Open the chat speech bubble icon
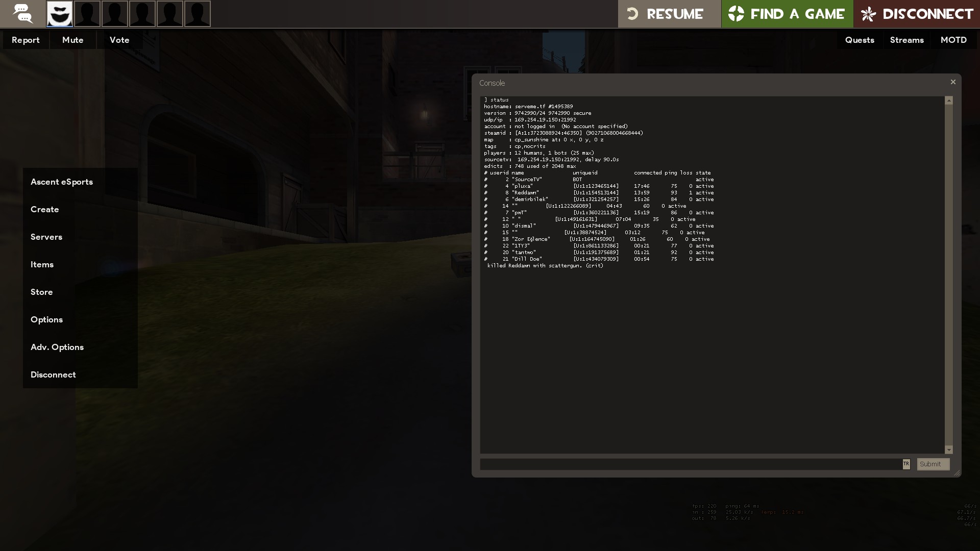 click(x=22, y=14)
